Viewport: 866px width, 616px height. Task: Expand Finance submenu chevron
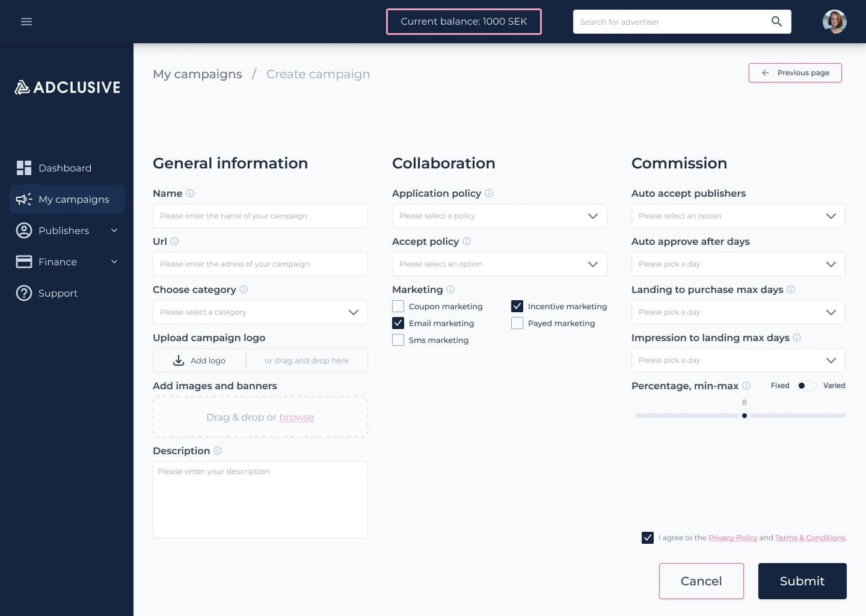pyautogui.click(x=114, y=262)
